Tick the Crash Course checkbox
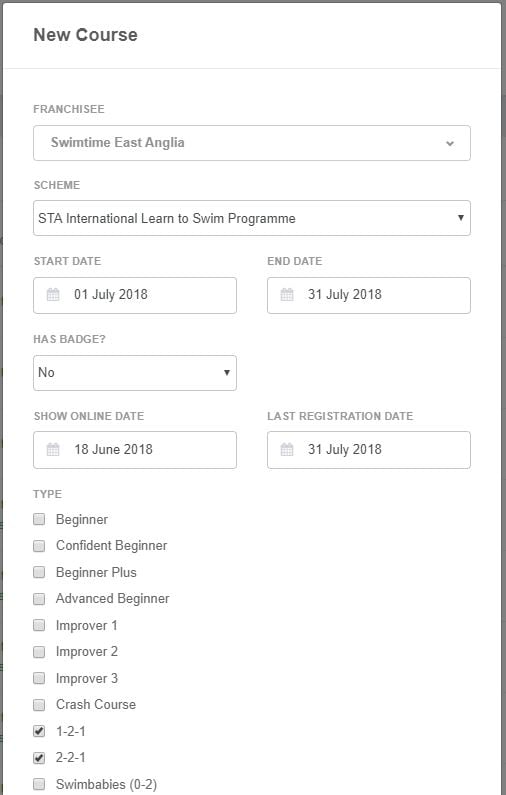 pos(39,705)
